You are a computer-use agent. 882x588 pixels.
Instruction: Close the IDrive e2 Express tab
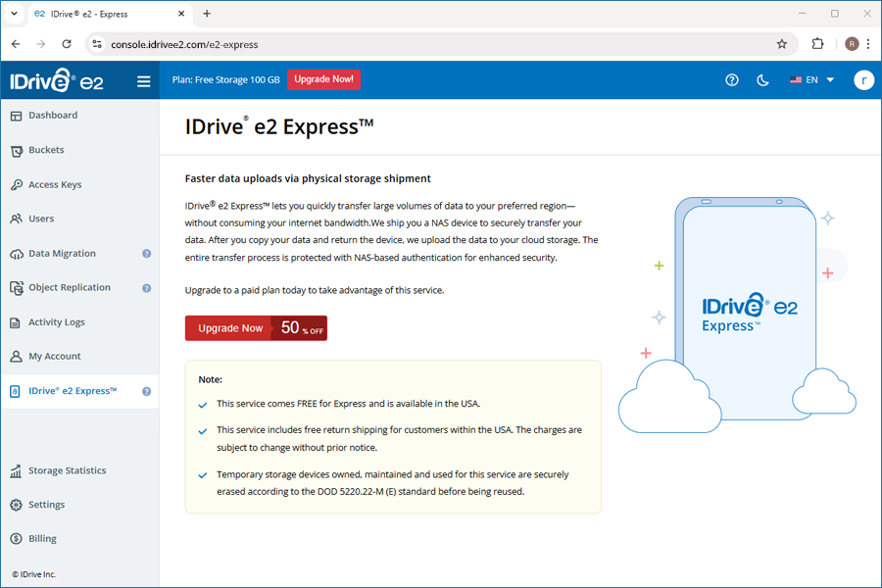coord(181,14)
